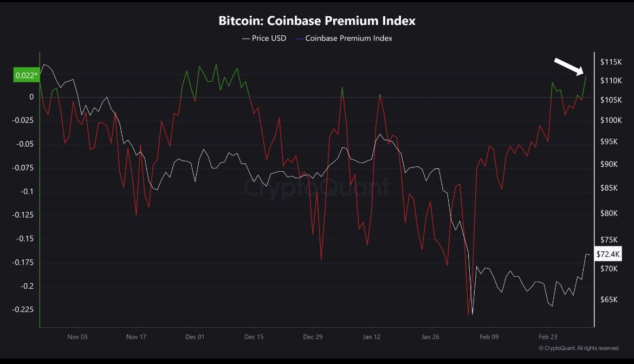Viewport: 634px width, 364px height.
Task: Click the white arrow annotation
Action: click(568, 67)
